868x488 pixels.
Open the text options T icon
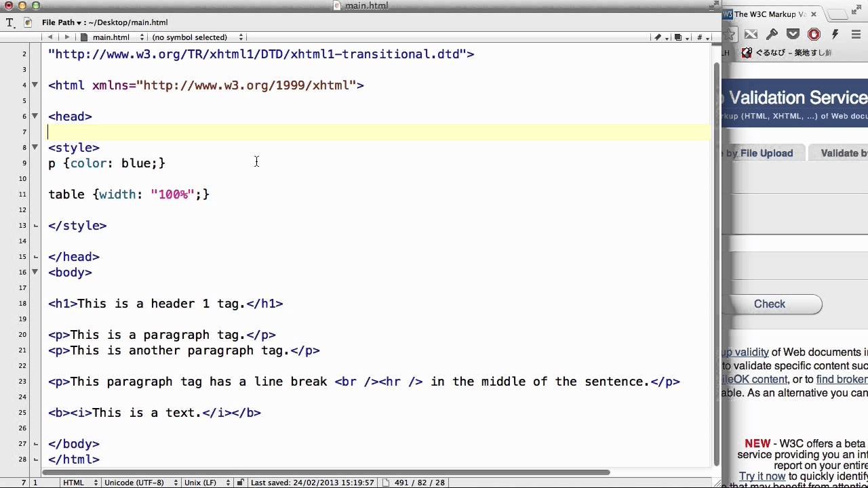tap(9, 22)
